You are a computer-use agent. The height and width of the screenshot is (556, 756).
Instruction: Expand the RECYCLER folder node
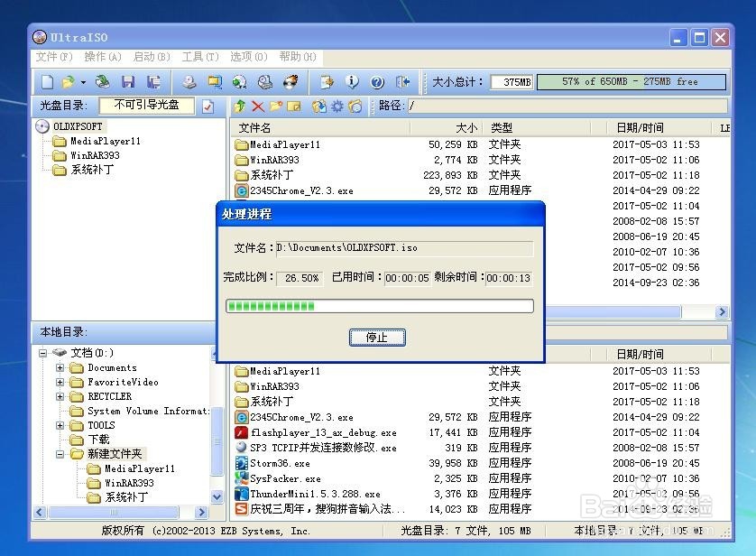point(60,397)
